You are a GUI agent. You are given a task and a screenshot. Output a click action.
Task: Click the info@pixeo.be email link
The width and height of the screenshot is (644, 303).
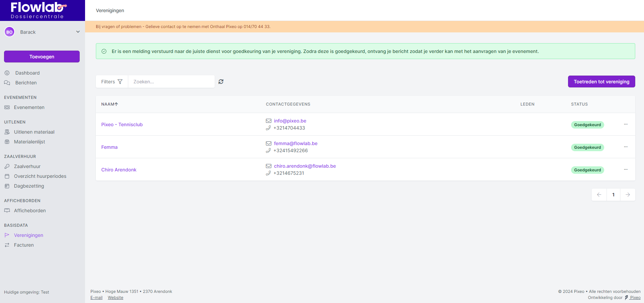(x=290, y=121)
